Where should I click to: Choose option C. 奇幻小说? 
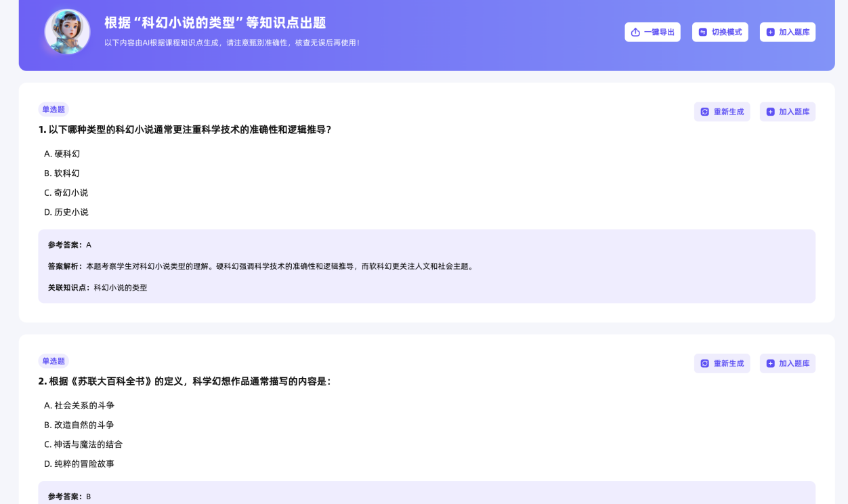[x=66, y=193]
